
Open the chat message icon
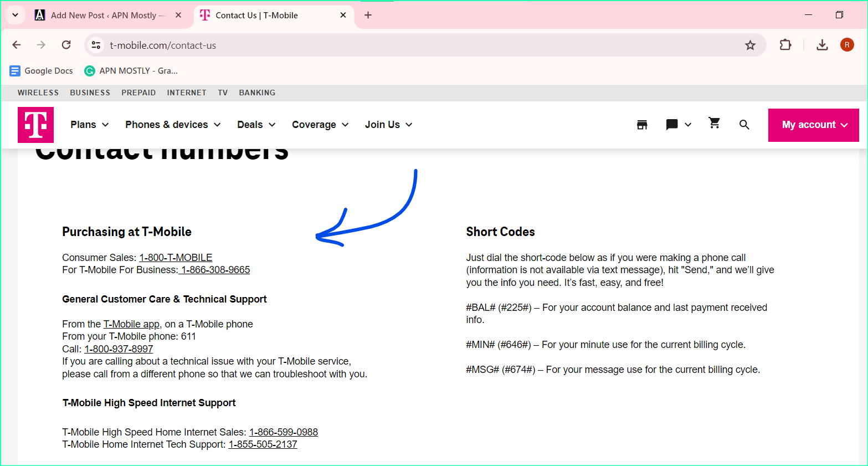[673, 125]
